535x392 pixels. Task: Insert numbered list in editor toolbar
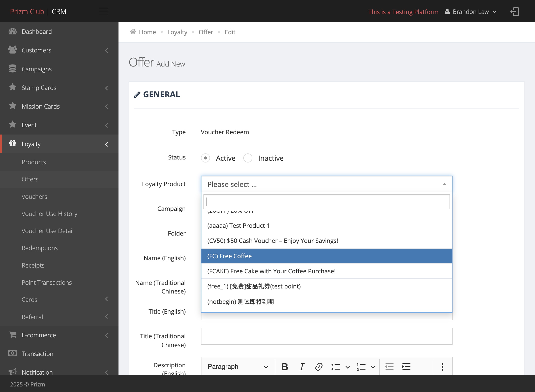pyautogui.click(x=361, y=367)
